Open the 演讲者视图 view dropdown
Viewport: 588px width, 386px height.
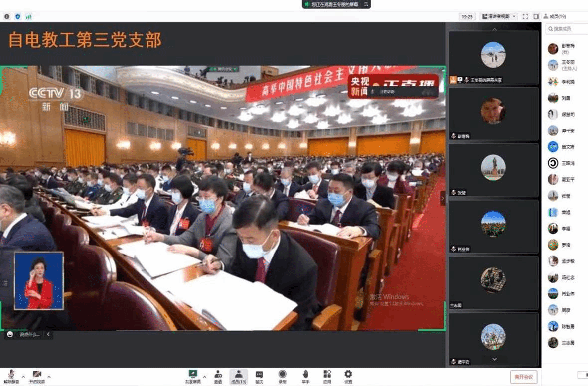pyautogui.click(x=498, y=16)
